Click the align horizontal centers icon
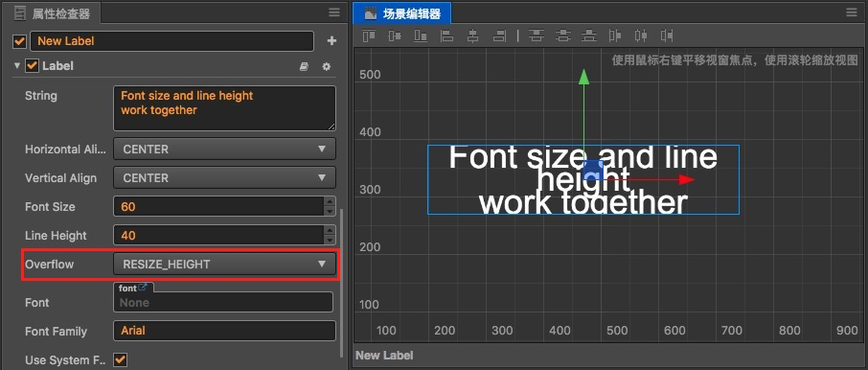 click(472, 36)
